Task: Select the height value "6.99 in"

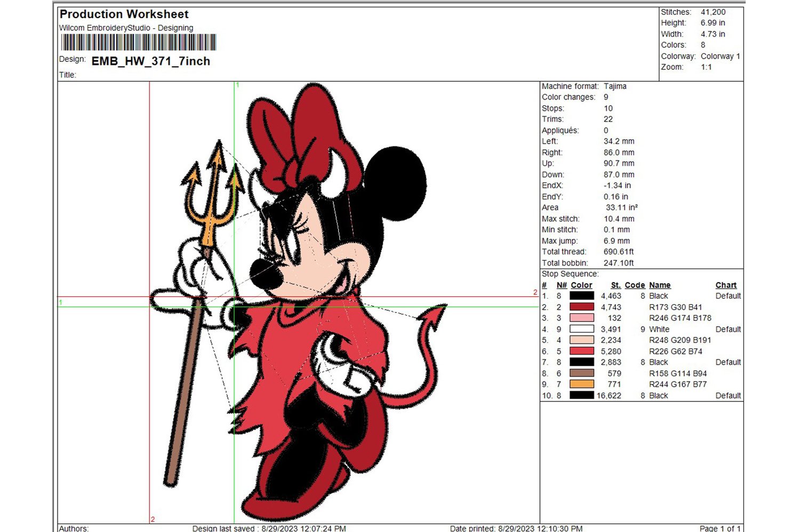Action: (713, 23)
